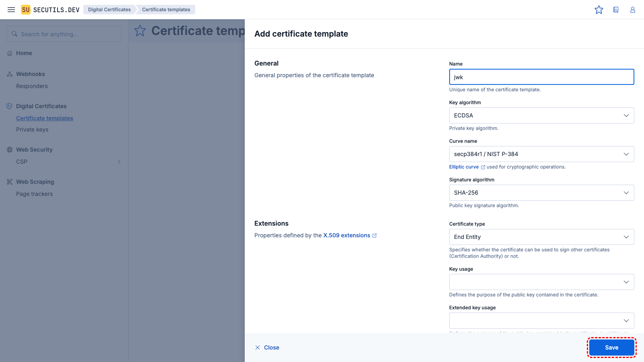
Task: Save the certificate template
Action: [611, 348]
